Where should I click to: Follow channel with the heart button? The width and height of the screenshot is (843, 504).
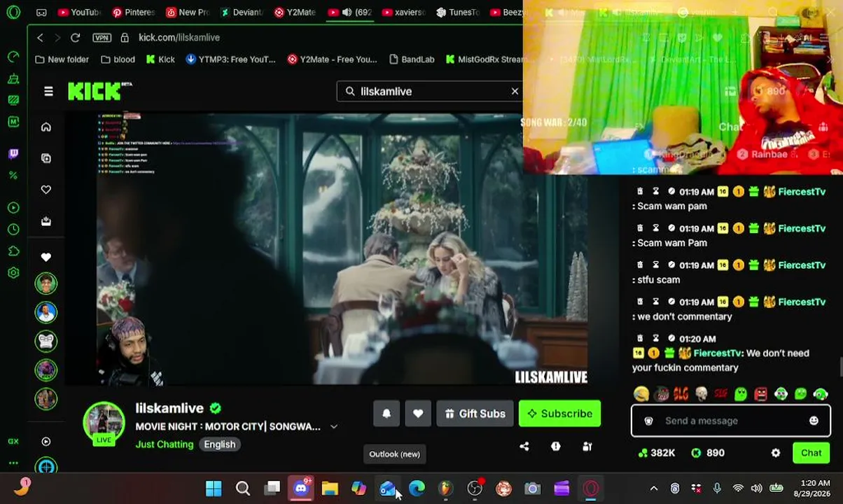418,414
